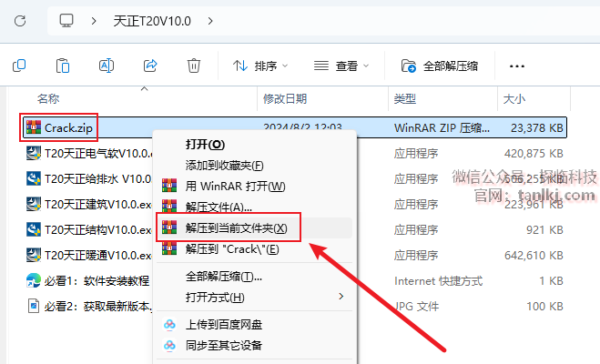Click WinRAR icon beside 用 WinRAR 打开
This screenshot has width=600, height=364.
click(x=169, y=186)
